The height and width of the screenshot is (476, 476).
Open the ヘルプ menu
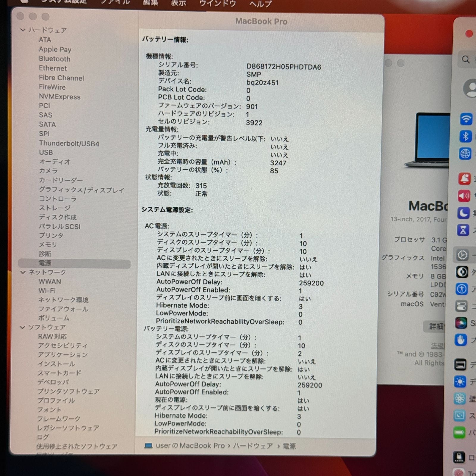261,4
